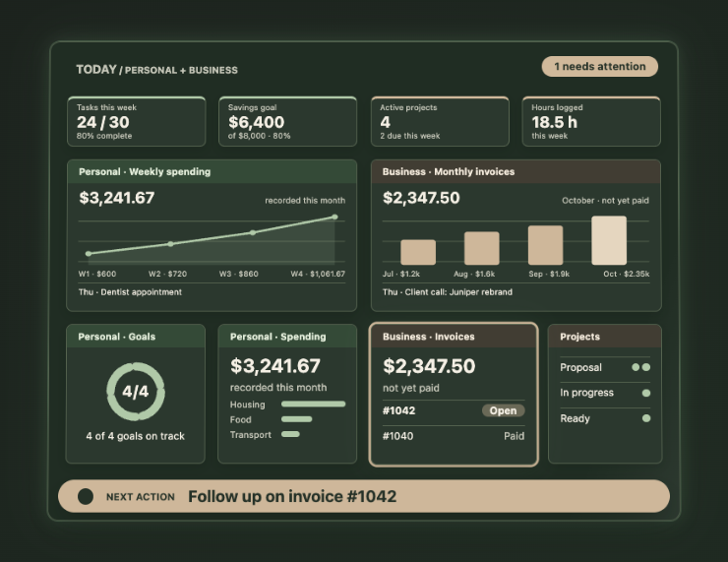
Task: Click the dark circle in Next Action bar
Action: tap(86, 496)
